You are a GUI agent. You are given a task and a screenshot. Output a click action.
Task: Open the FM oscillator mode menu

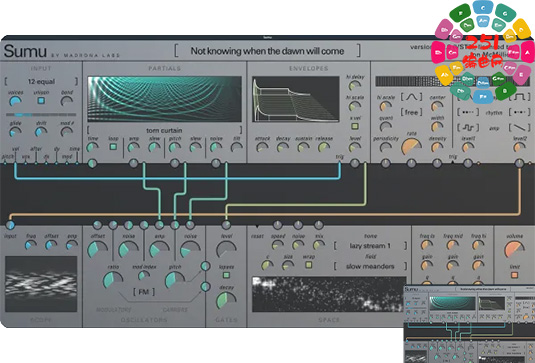click(144, 292)
